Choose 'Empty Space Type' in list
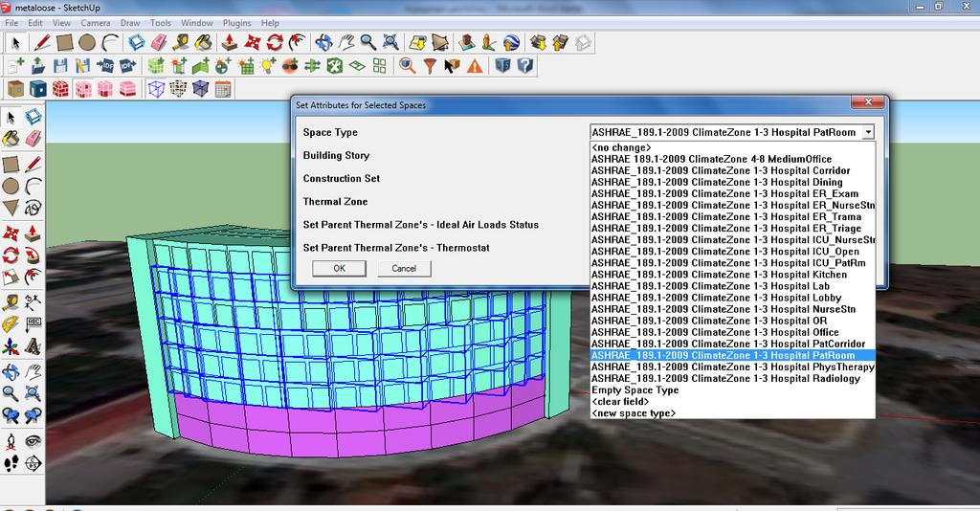The height and width of the screenshot is (511, 980). 732,389
